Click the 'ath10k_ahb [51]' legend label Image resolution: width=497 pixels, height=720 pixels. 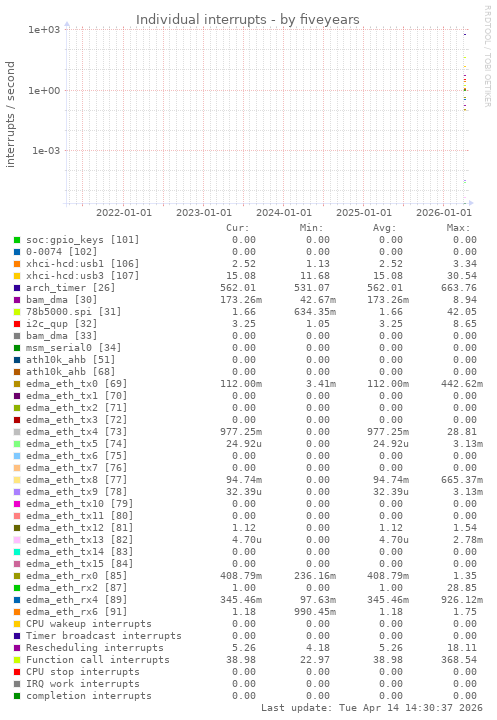pyautogui.click(x=70, y=360)
